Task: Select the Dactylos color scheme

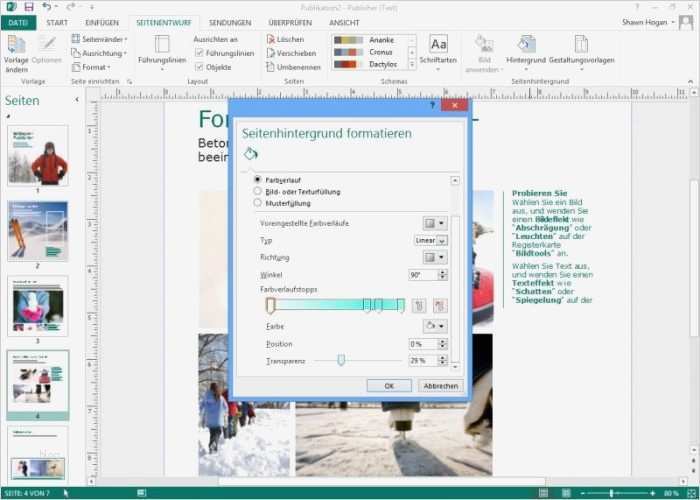Action: [369, 64]
